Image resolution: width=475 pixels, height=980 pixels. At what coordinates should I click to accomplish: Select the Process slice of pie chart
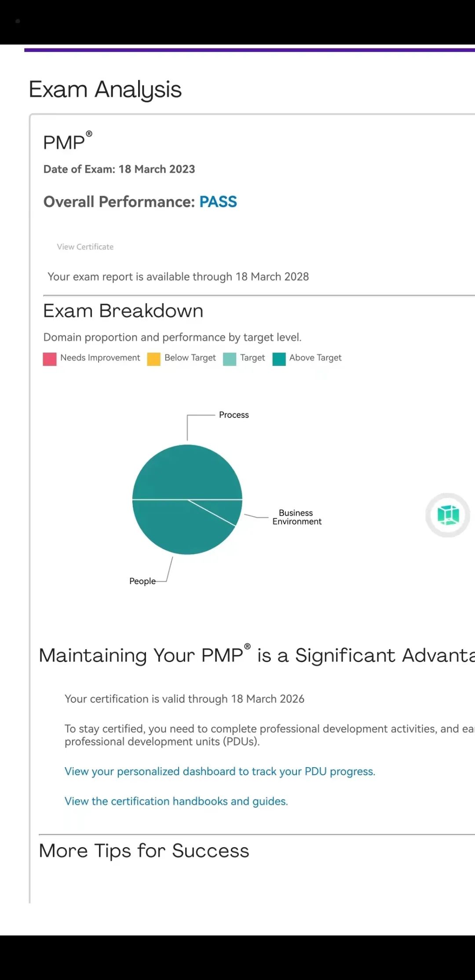[187, 473]
